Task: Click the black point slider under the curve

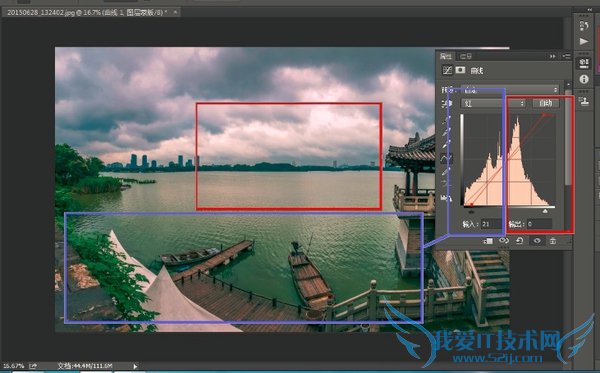Action: click(471, 211)
